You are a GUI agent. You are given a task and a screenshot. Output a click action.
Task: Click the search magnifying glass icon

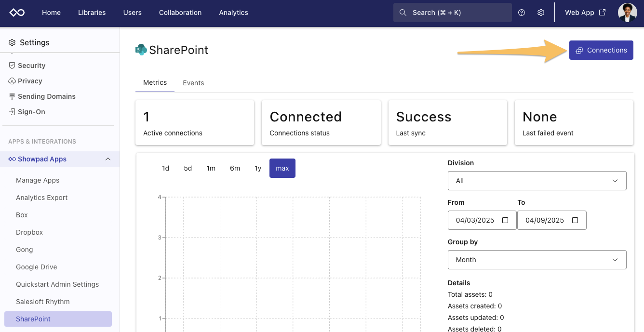point(403,13)
